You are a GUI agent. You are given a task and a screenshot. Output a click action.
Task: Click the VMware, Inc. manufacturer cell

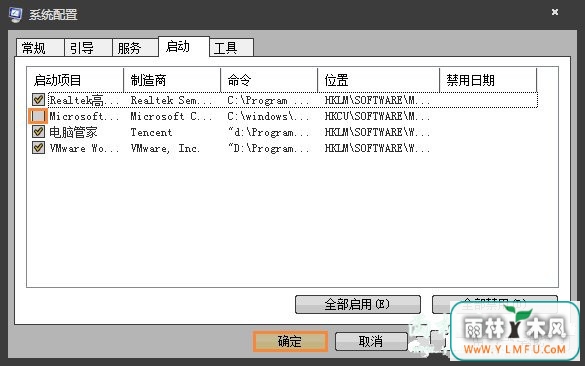(165, 148)
